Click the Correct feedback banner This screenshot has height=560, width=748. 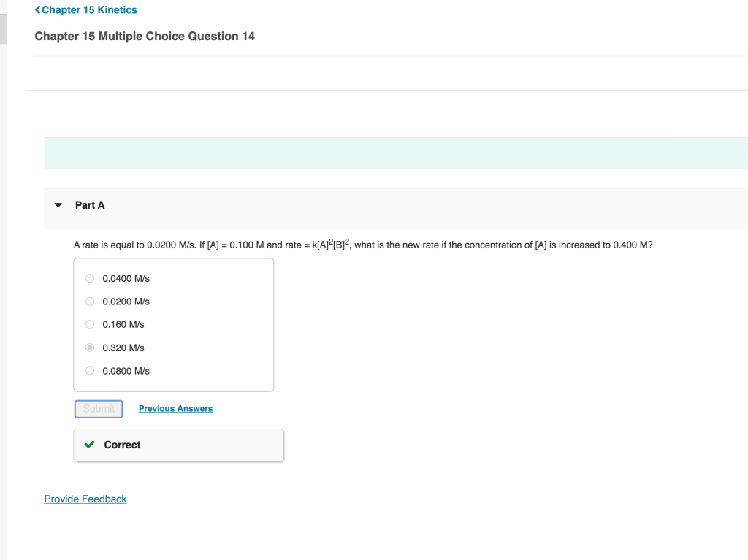tap(178, 445)
